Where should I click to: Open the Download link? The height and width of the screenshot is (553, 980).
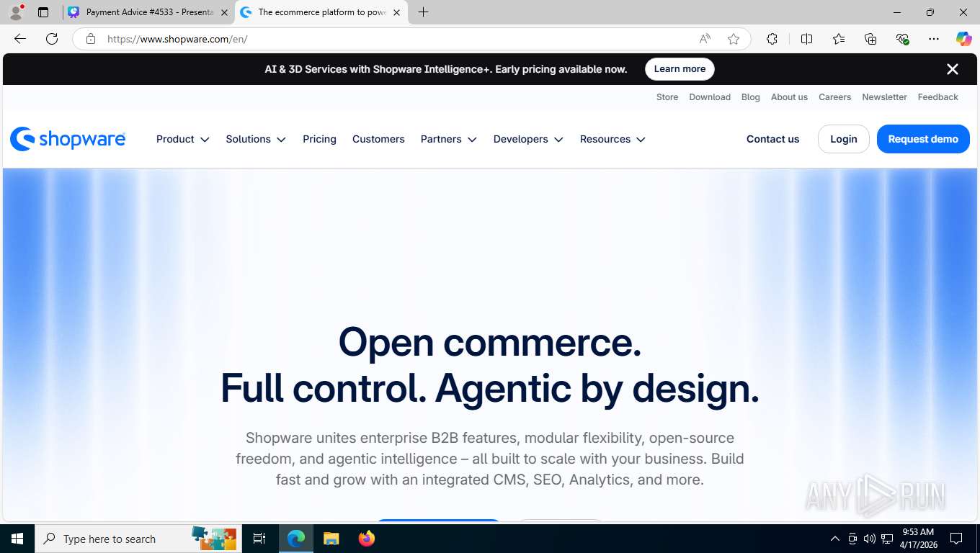(x=710, y=97)
